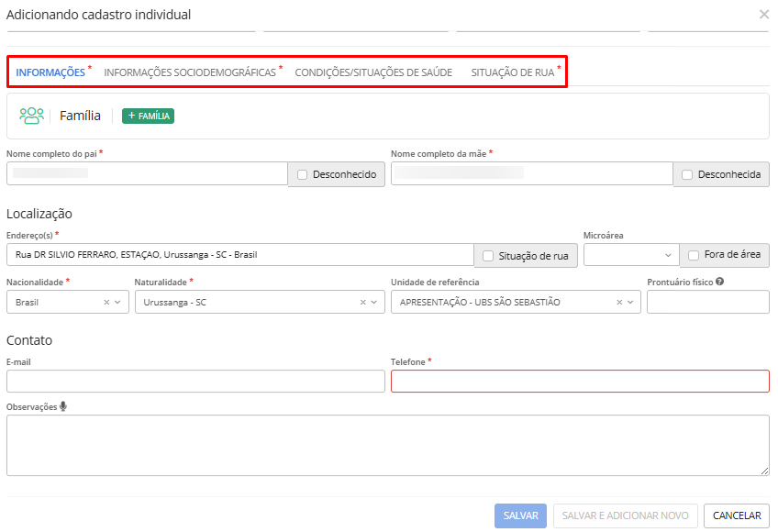Image resolution: width=778 pixels, height=532 pixels.
Task: Focus the E-mail input field
Action: pyautogui.click(x=195, y=382)
